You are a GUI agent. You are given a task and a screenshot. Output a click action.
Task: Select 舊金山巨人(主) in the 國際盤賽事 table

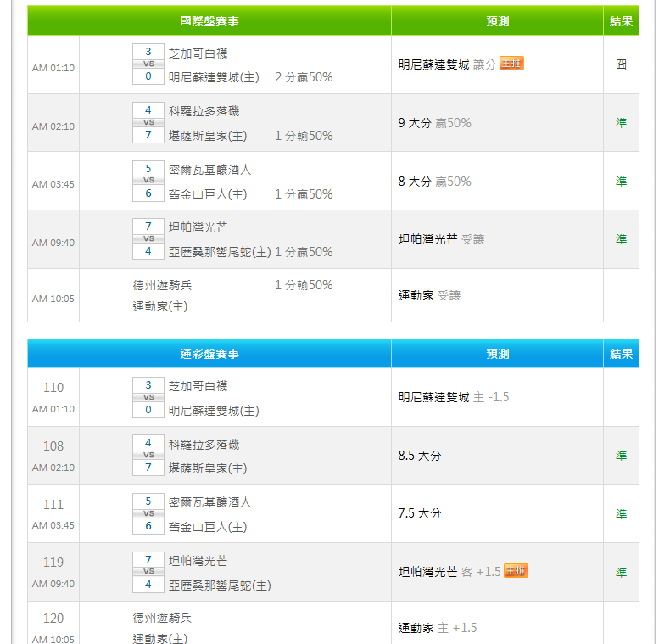208,194
